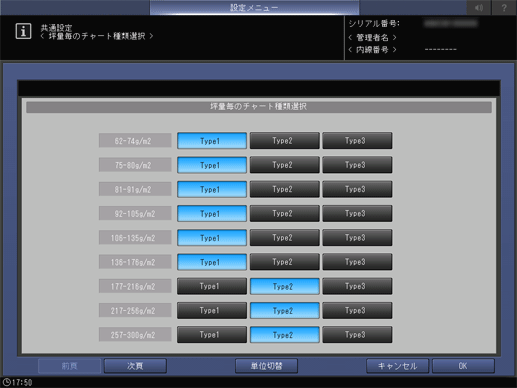The width and height of the screenshot is (517, 388).
Task: Click the 内線番号 extension number label
Action: click(x=372, y=50)
